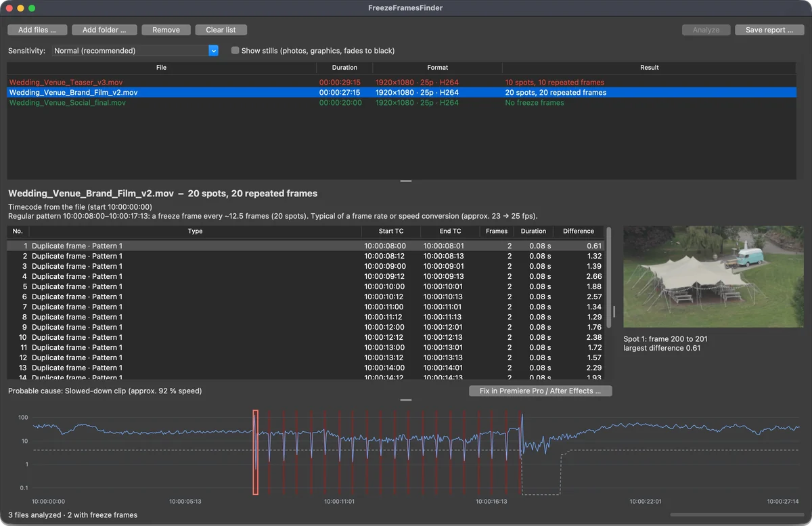This screenshot has height=526, width=812.
Task: Remove the selected file from list
Action: 166,30
